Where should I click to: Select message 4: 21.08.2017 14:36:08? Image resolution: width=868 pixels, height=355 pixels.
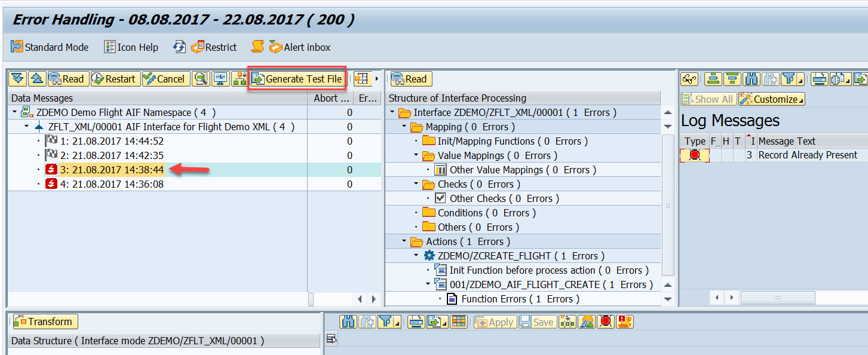click(x=112, y=184)
